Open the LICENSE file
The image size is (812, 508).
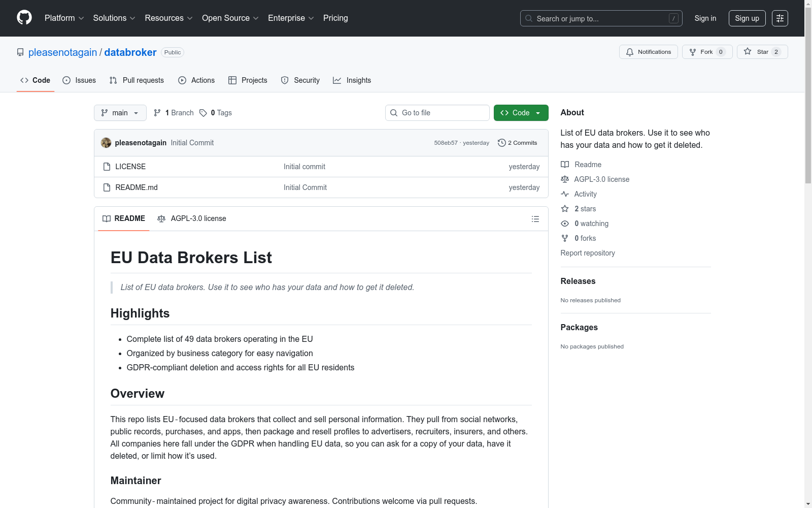130,167
